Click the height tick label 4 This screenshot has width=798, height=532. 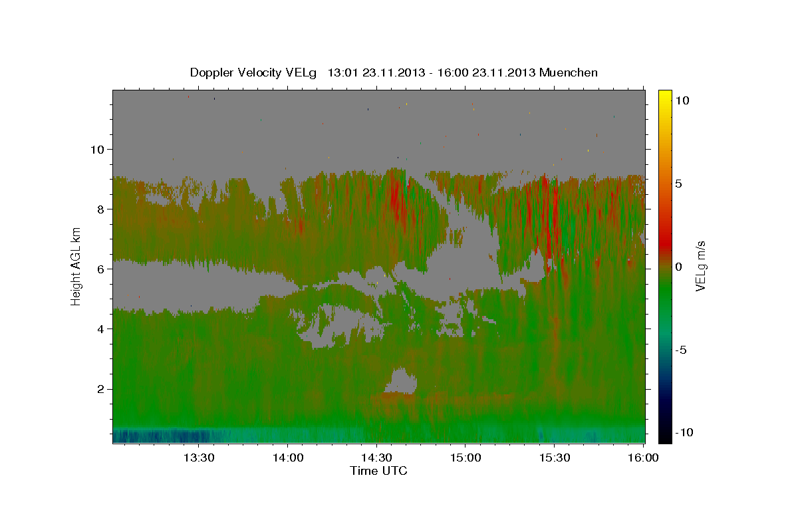point(102,329)
